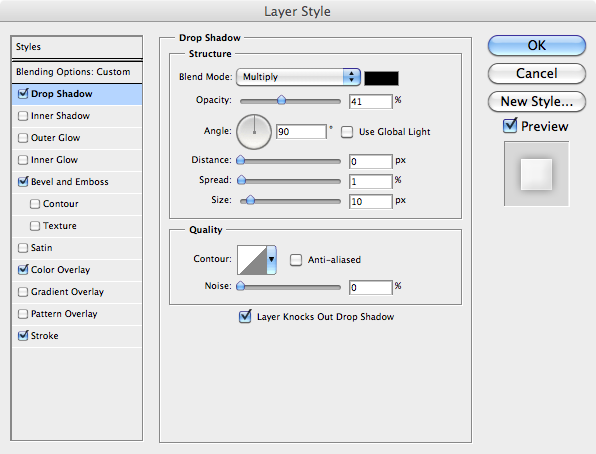Viewport: 596px width, 454px height.
Task: Click the New Style... button
Action: pos(536,102)
